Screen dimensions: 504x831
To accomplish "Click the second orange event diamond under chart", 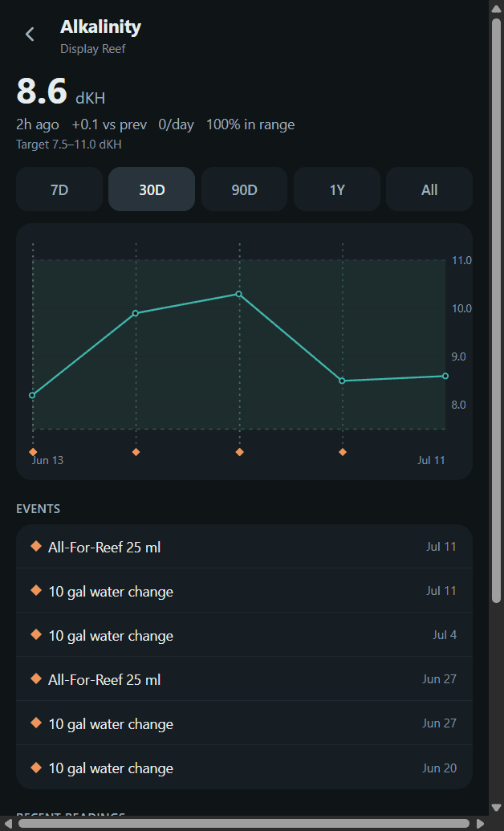I will [x=136, y=452].
